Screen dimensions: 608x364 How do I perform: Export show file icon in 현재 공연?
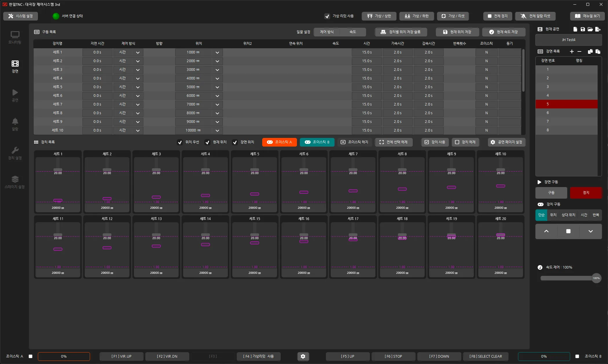[x=598, y=29]
